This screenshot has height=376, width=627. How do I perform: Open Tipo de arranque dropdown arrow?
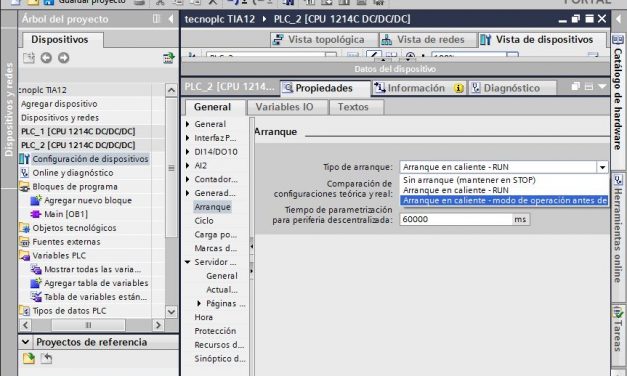(x=602, y=167)
